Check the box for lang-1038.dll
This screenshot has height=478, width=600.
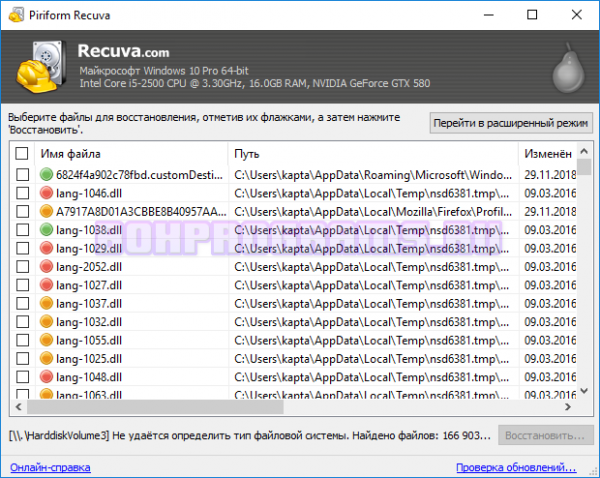pyautogui.click(x=23, y=230)
